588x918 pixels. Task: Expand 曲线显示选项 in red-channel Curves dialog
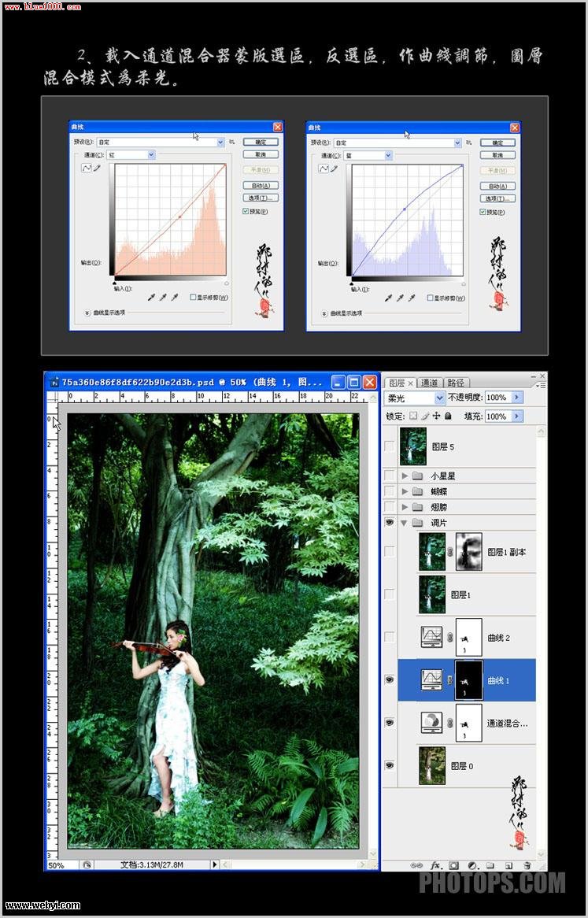pos(87,313)
